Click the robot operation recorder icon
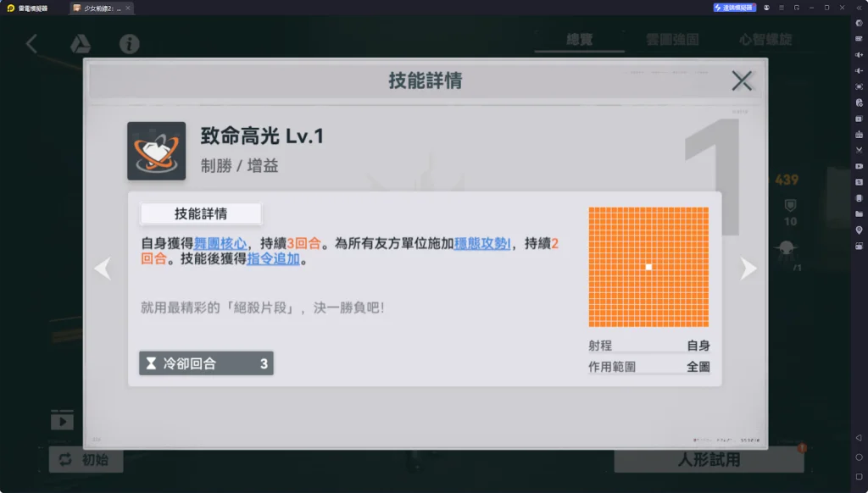868x493 pixels. coord(860,135)
